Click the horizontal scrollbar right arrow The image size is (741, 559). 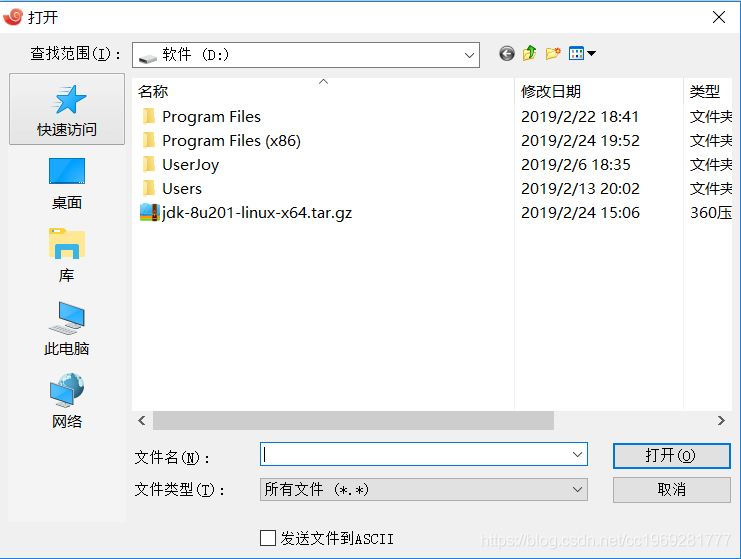721,420
